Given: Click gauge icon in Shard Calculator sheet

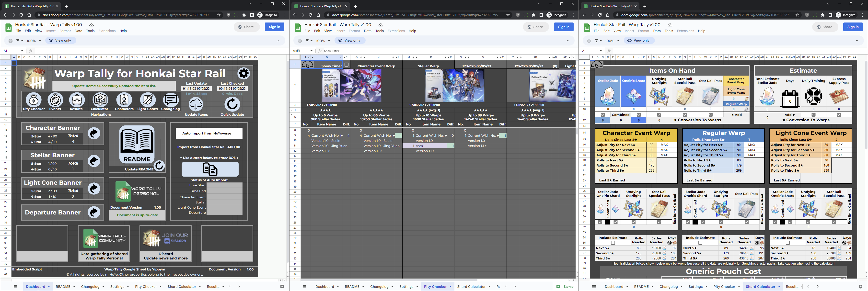Looking at the screenshot, I should [x=597, y=64].
